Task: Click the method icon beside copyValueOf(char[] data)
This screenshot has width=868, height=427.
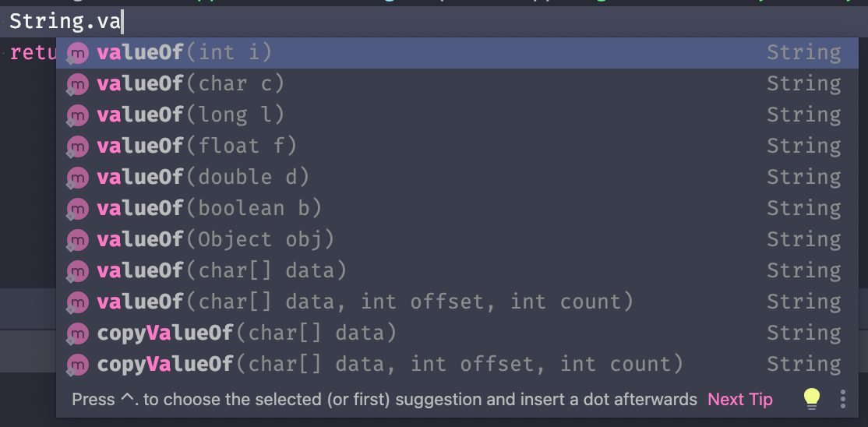Action: pyautogui.click(x=77, y=333)
